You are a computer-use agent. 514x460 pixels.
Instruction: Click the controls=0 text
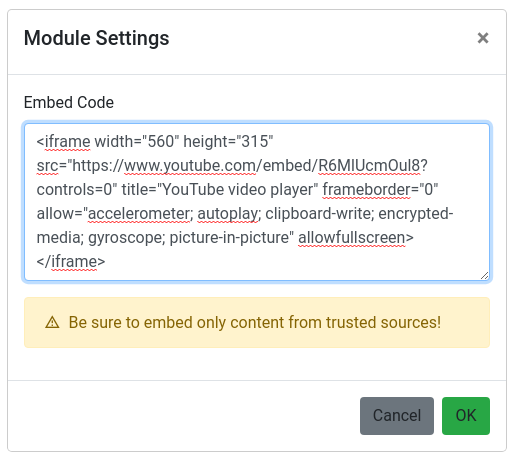[x=74, y=190]
